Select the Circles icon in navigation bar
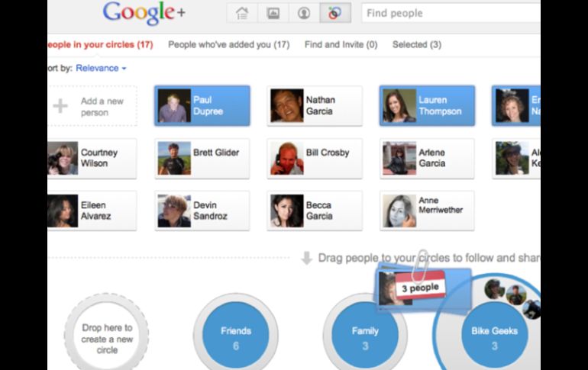Viewport: 588px width, 370px height. 334,13
